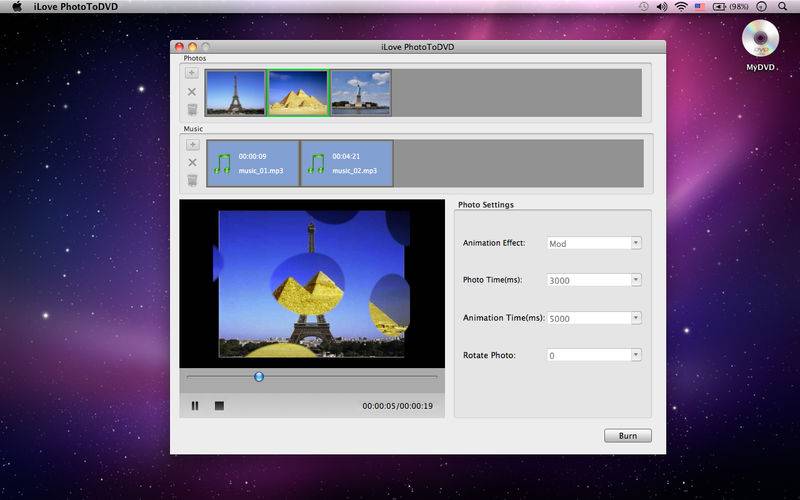Expand the Animation Effect dropdown
This screenshot has height=500, width=800.
tap(636, 243)
